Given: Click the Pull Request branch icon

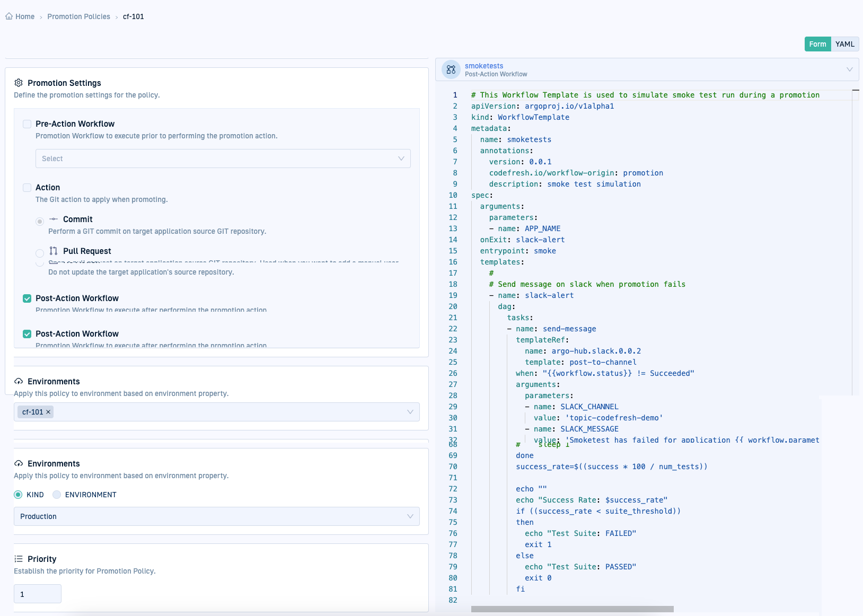Looking at the screenshot, I should tap(54, 251).
